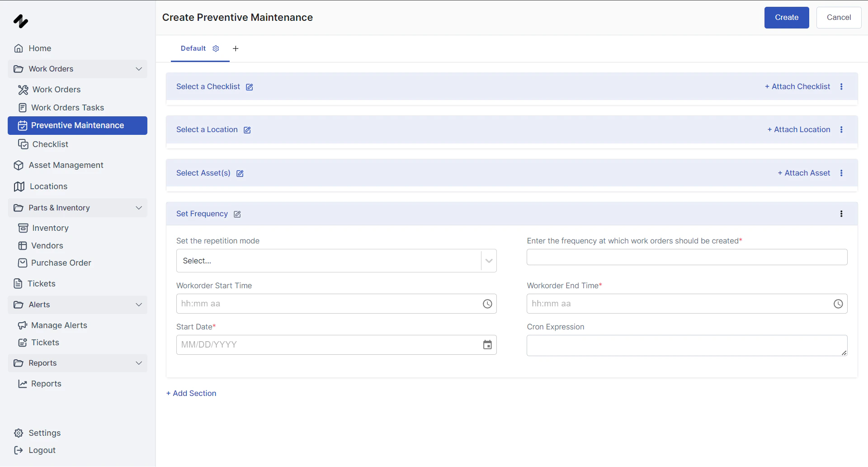Edit the Select Asset(s) section title
Viewport: 868px width, 467px height.
(240, 173)
